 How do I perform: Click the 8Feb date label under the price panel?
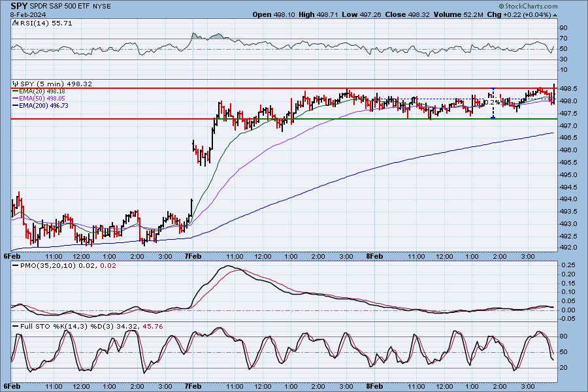(x=374, y=257)
